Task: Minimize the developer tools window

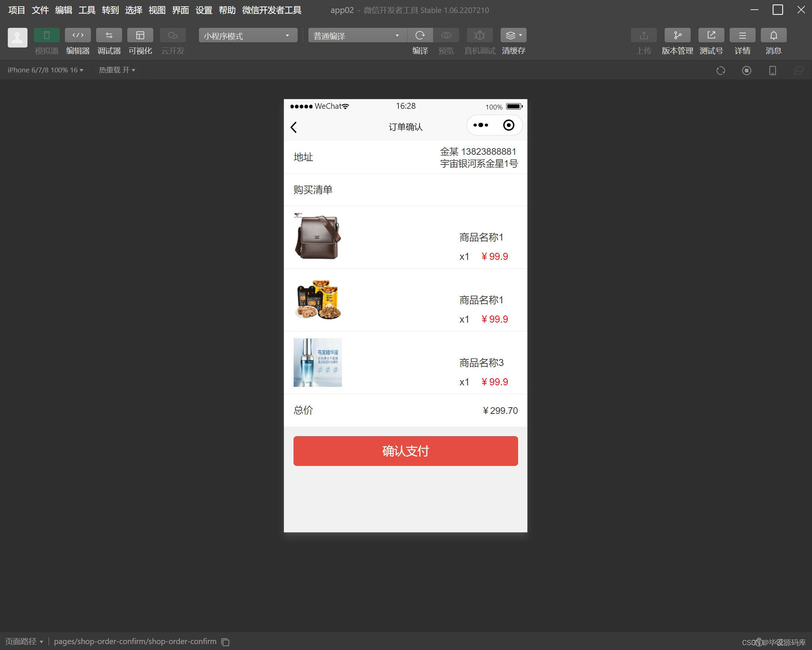Action: pos(754,10)
